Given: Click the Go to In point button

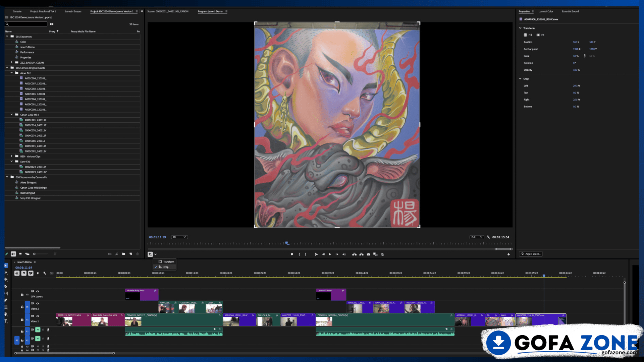Looking at the screenshot, I should tap(316, 254).
